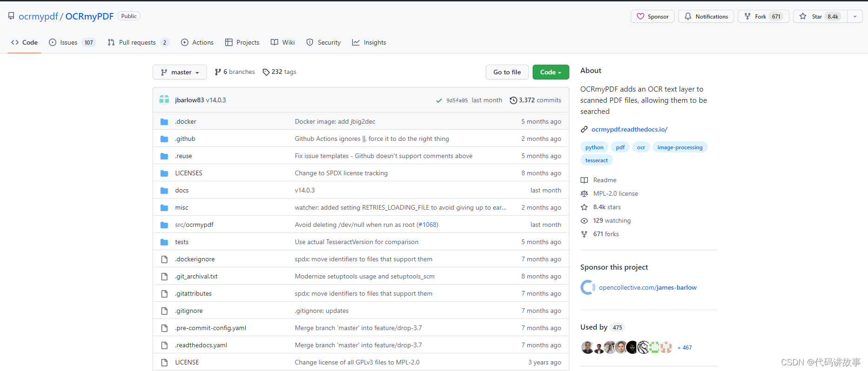Click the green checkmark status icon
This screenshot has width=868, height=371.
pos(439,100)
